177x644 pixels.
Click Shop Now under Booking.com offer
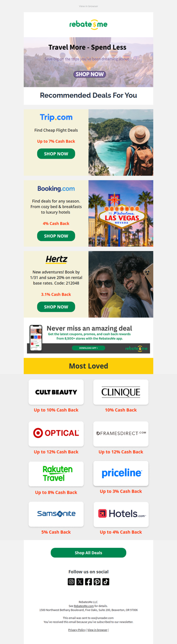tap(56, 236)
